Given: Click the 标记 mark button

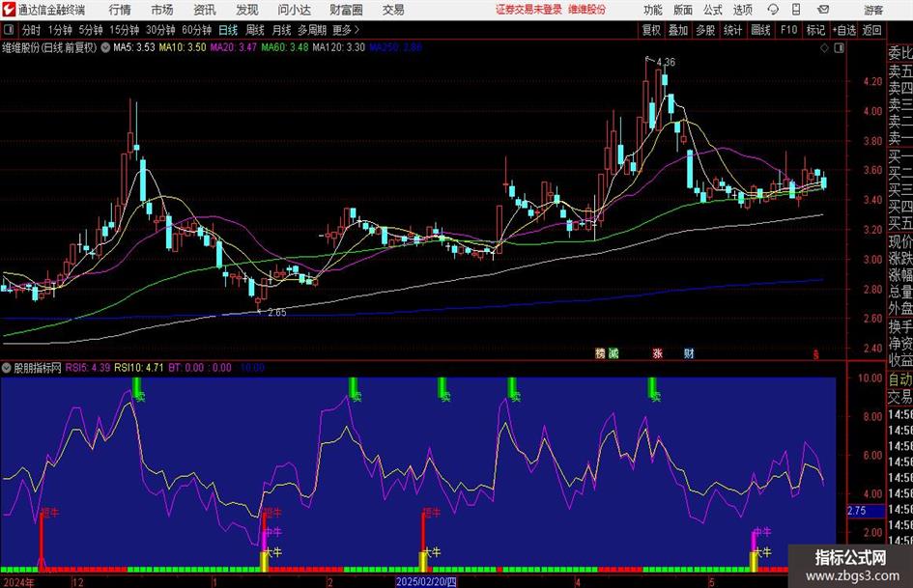Looking at the screenshot, I should 815,30.
